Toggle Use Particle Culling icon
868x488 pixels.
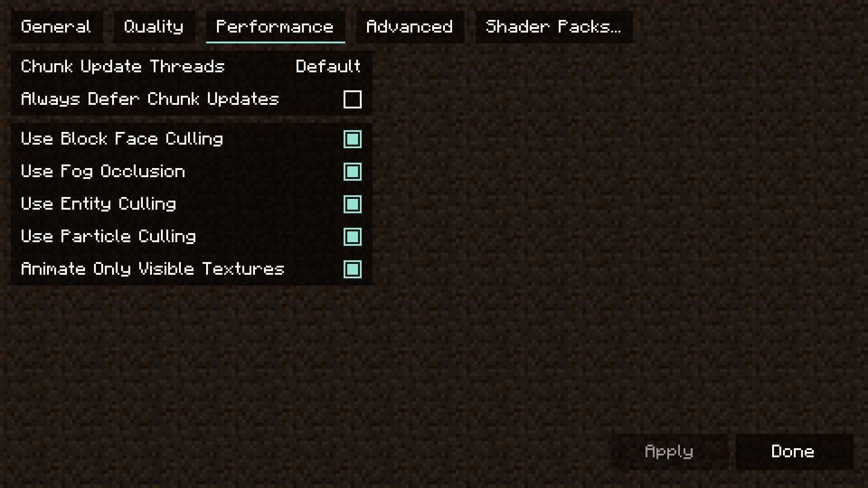(352, 236)
